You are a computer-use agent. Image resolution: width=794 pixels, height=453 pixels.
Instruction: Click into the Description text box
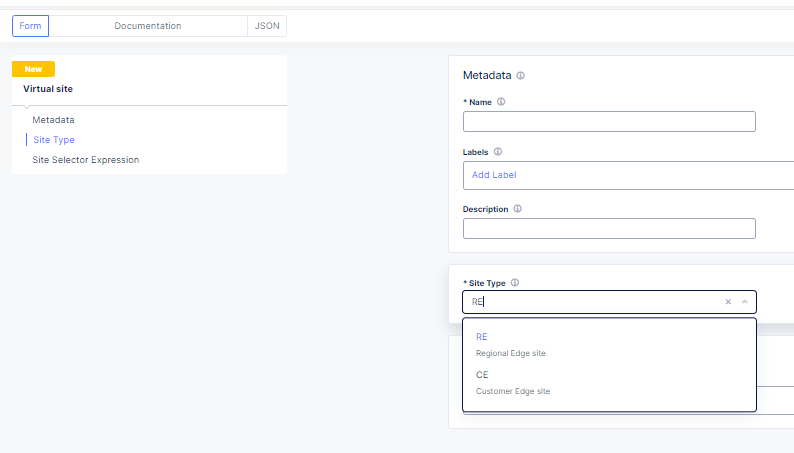pyautogui.click(x=609, y=229)
